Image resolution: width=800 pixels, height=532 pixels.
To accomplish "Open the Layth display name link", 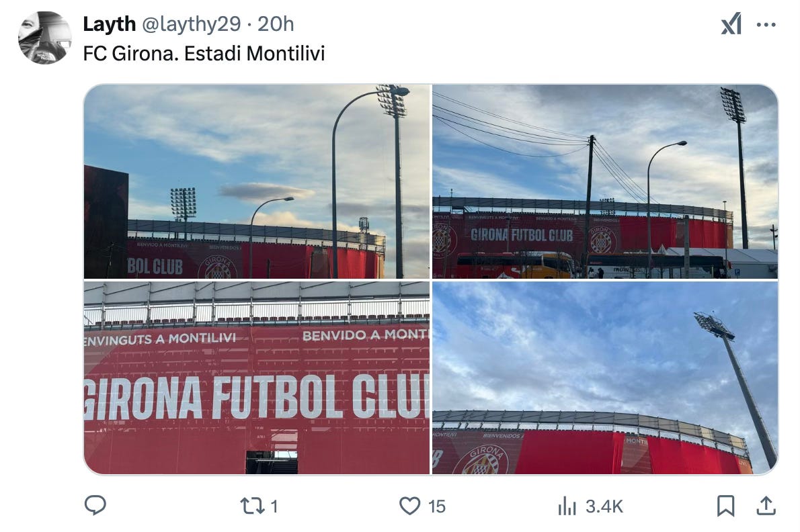I will pyautogui.click(x=109, y=24).
